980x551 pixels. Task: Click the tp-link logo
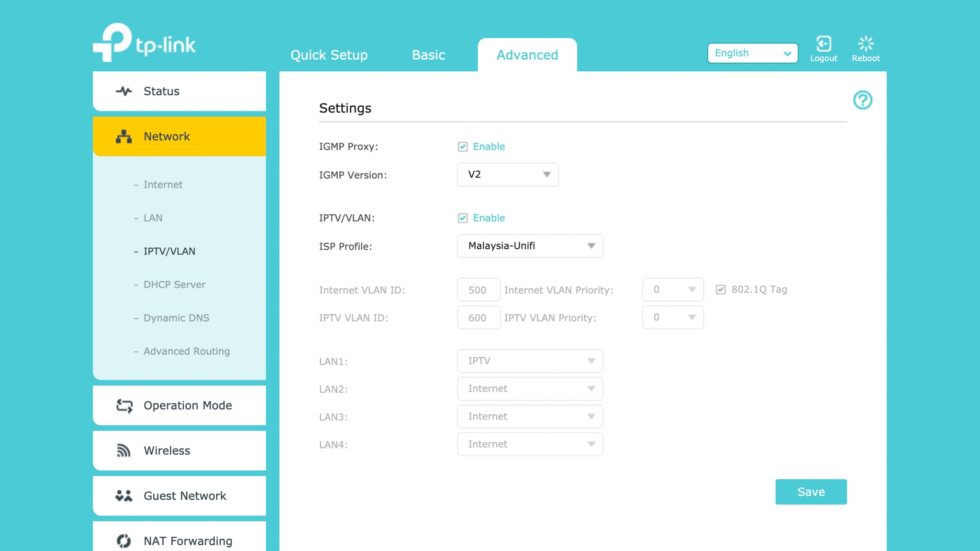pyautogui.click(x=144, y=43)
